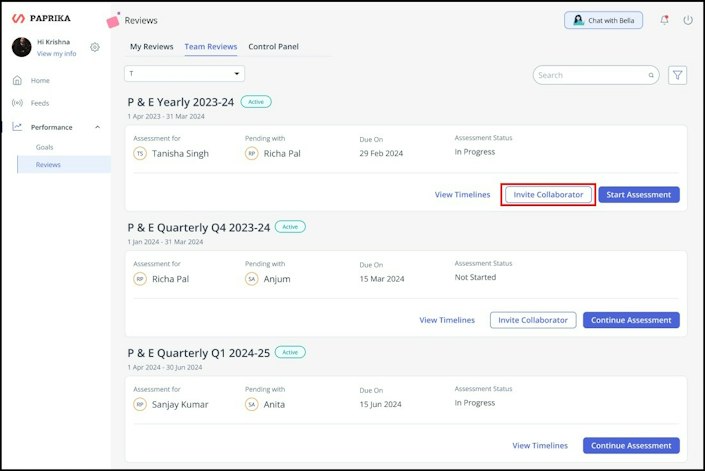Click the due date 15 Mar 2024

tap(382, 279)
